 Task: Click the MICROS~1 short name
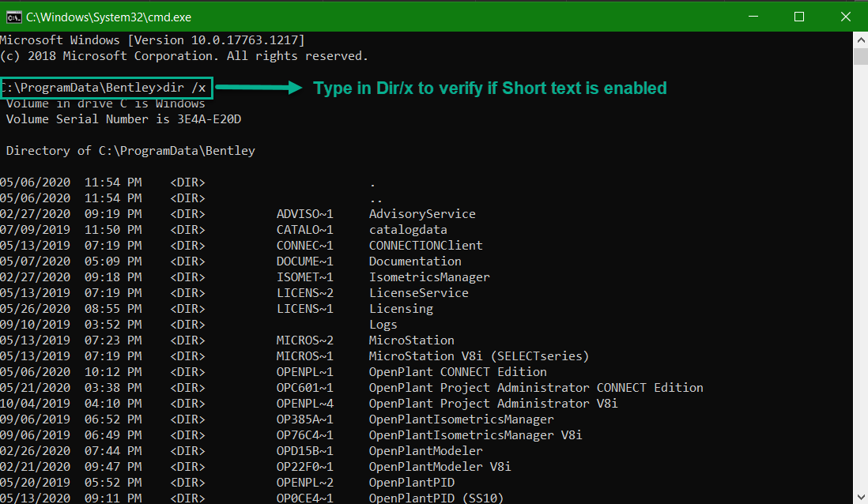(x=305, y=356)
